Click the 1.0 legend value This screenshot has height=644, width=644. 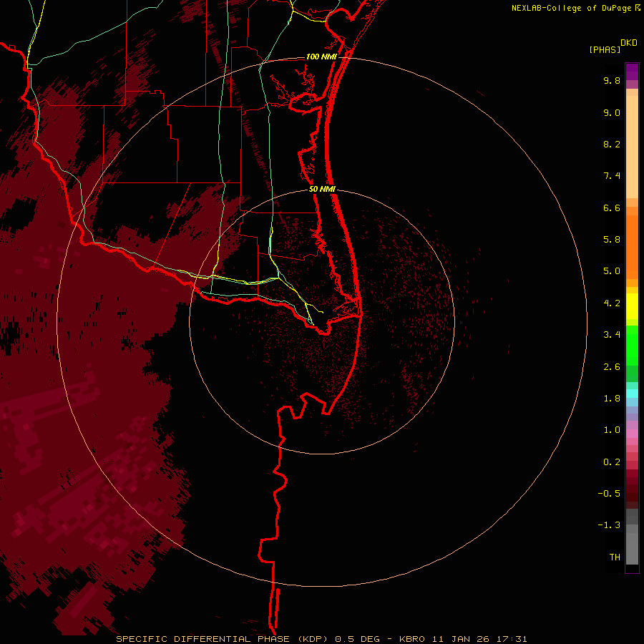tap(612, 430)
